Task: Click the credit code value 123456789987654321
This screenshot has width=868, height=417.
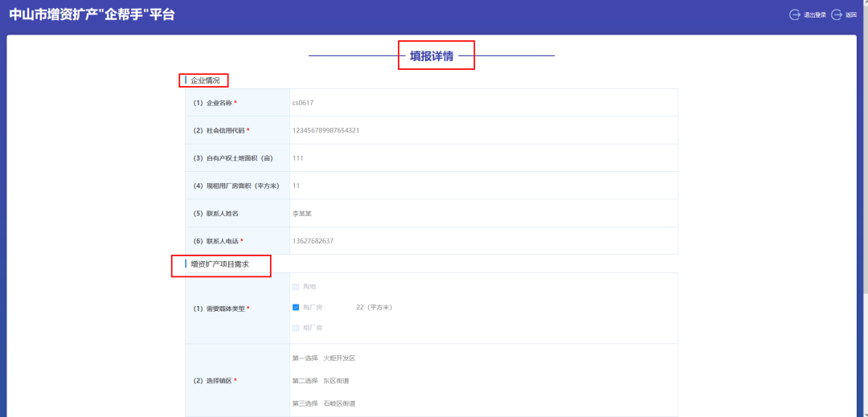Action: [326, 130]
